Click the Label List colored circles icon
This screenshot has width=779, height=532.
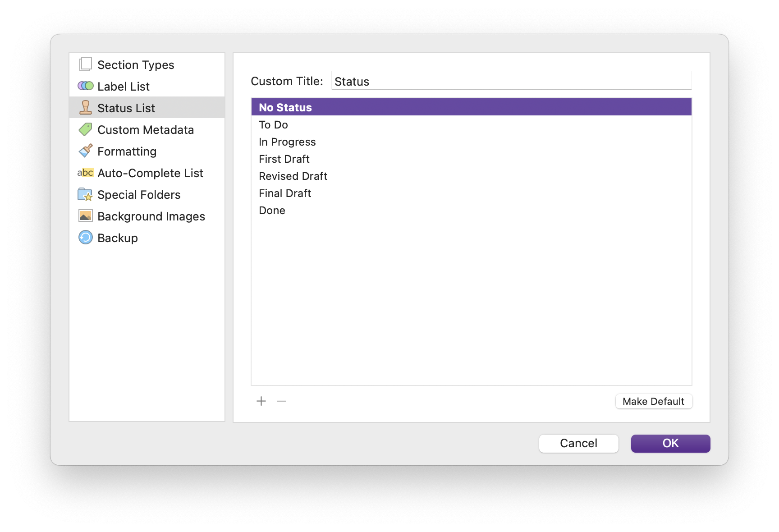[x=85, y=86]
